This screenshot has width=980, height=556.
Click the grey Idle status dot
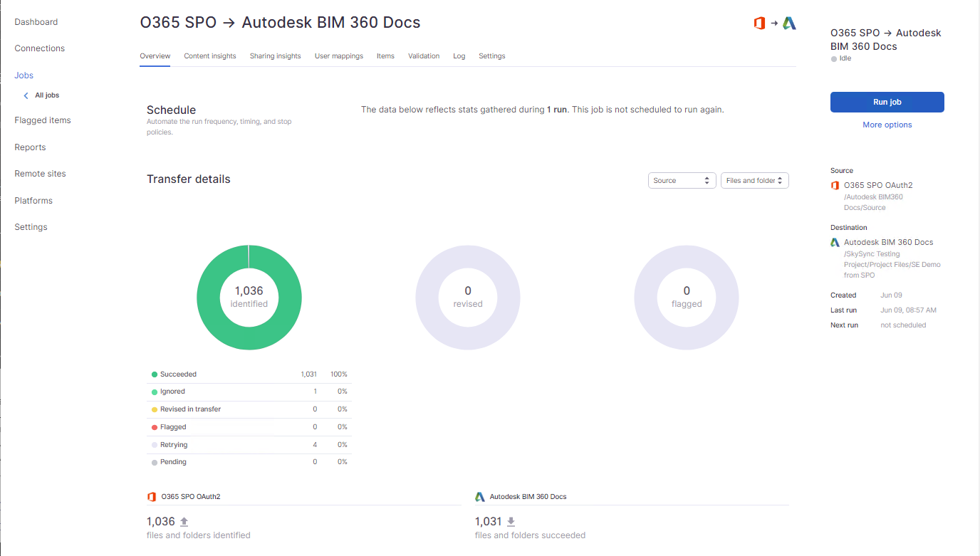[834, 59]
